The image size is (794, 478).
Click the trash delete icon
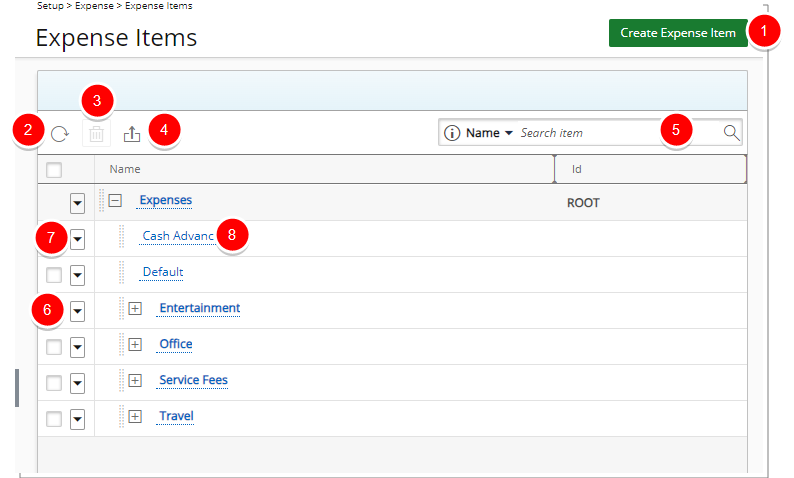[x=96, y=134]
